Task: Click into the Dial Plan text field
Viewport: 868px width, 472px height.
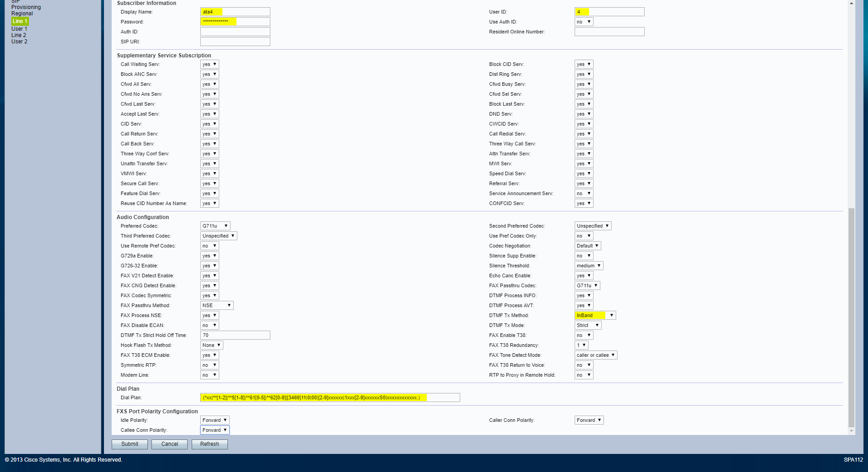Action: 330,397
